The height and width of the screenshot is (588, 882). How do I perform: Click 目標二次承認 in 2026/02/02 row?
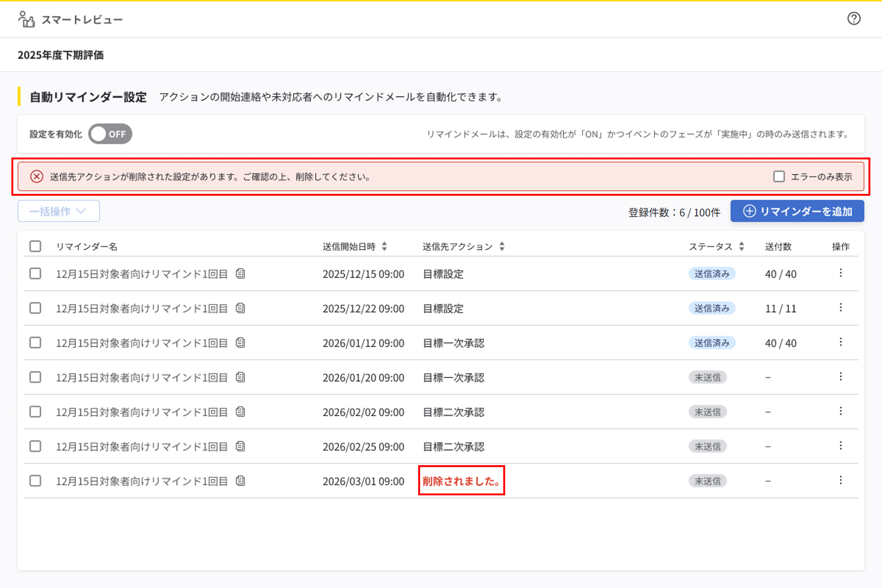click(453, 412)
